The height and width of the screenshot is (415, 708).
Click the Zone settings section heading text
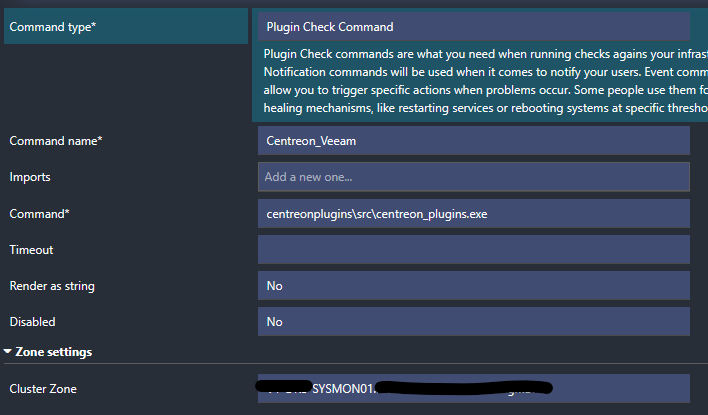(x=54, y=352)
